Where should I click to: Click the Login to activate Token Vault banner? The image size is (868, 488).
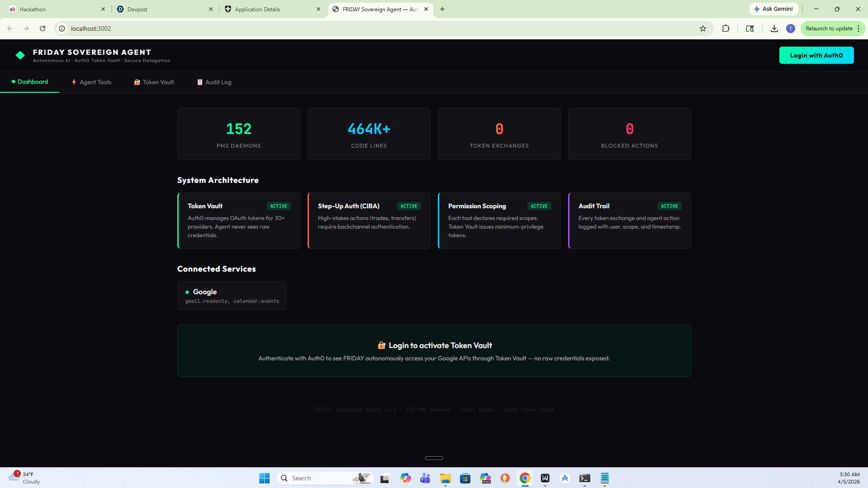pyautogui.click(x=434, y=351)
